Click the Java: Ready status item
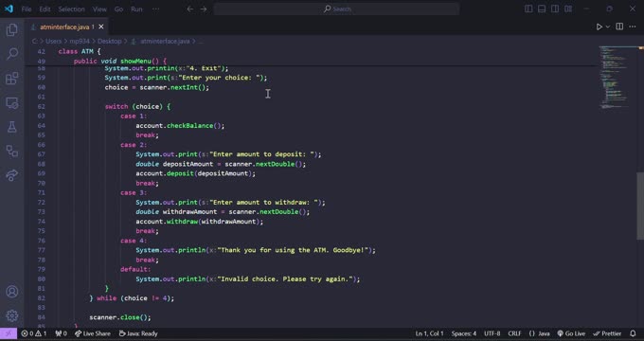Image resolution: width=644 pixels, height=341 pixels. click(x=138, y=333)
